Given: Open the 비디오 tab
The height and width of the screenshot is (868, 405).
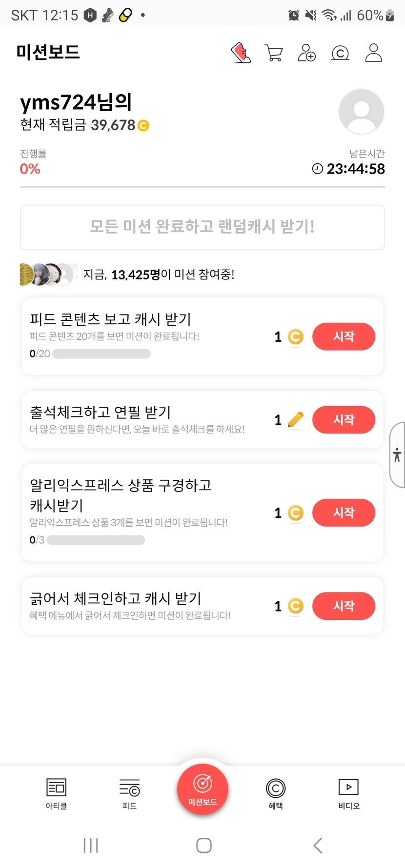Looking at the screenshot, I should (348, 793).
